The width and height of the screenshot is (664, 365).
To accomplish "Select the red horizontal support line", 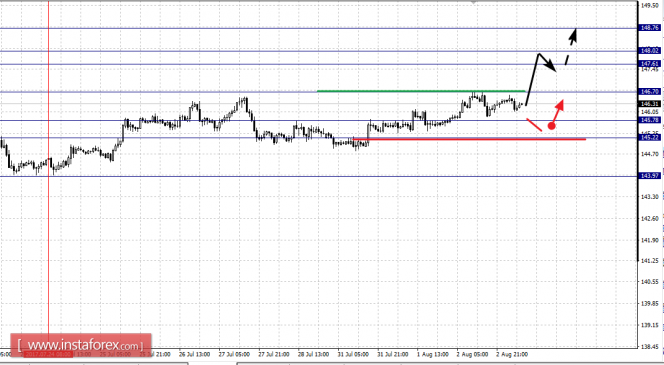I will [470, 139].
